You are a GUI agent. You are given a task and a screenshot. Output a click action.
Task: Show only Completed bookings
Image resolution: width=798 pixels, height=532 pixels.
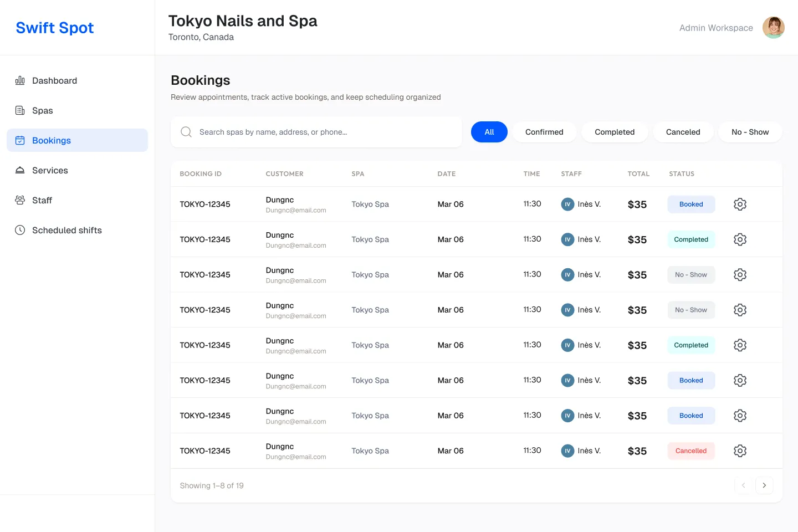click(x=614, y=132)
